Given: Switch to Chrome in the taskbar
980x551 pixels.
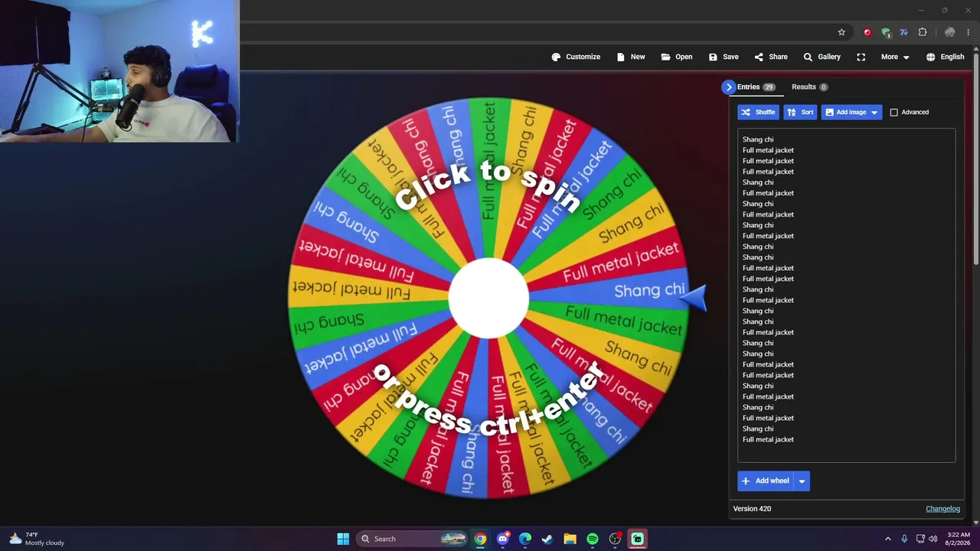Looking at the screenshot, I should click(x=480, y=539).
